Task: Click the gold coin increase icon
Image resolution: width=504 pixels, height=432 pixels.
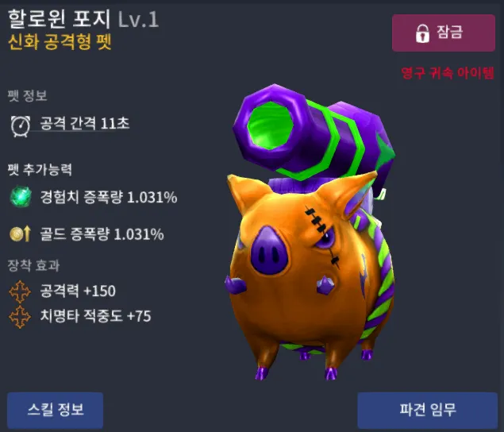Action: point(21,233)
